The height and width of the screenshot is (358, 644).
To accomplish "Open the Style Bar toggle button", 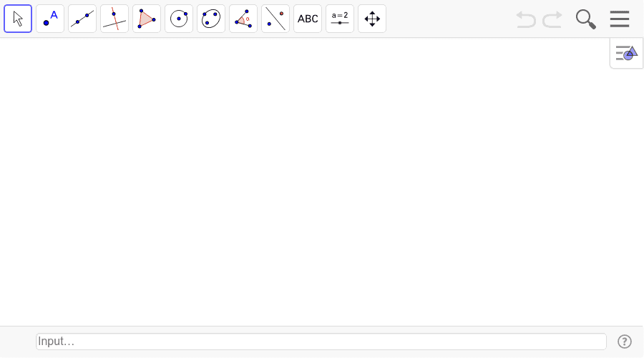I will tap(626, 53).
